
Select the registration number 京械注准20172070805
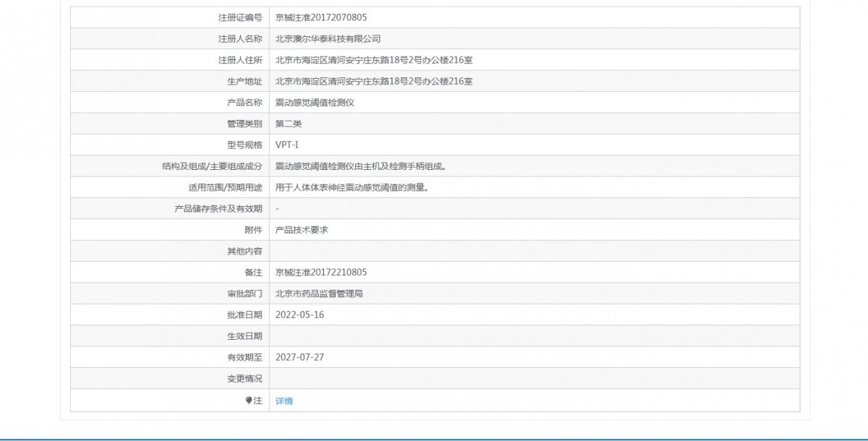pos(321,17)
